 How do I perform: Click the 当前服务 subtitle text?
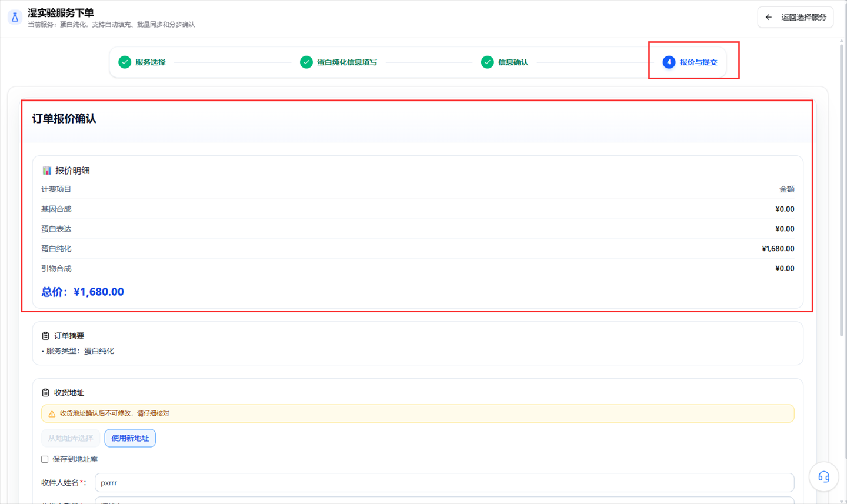coord(111,25)
